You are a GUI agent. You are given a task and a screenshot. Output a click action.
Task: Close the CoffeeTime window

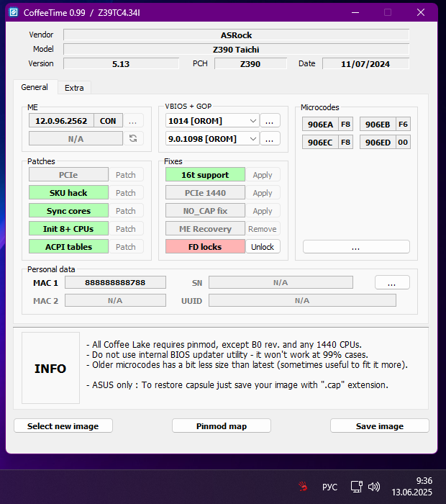421,12
